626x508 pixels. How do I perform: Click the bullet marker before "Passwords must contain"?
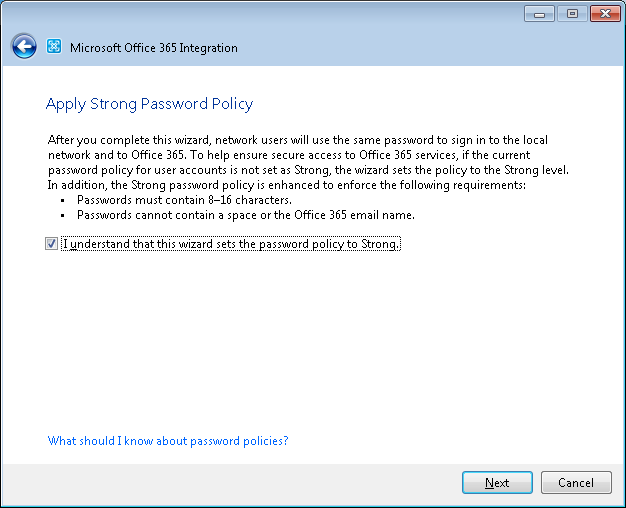tap(63, 200)
